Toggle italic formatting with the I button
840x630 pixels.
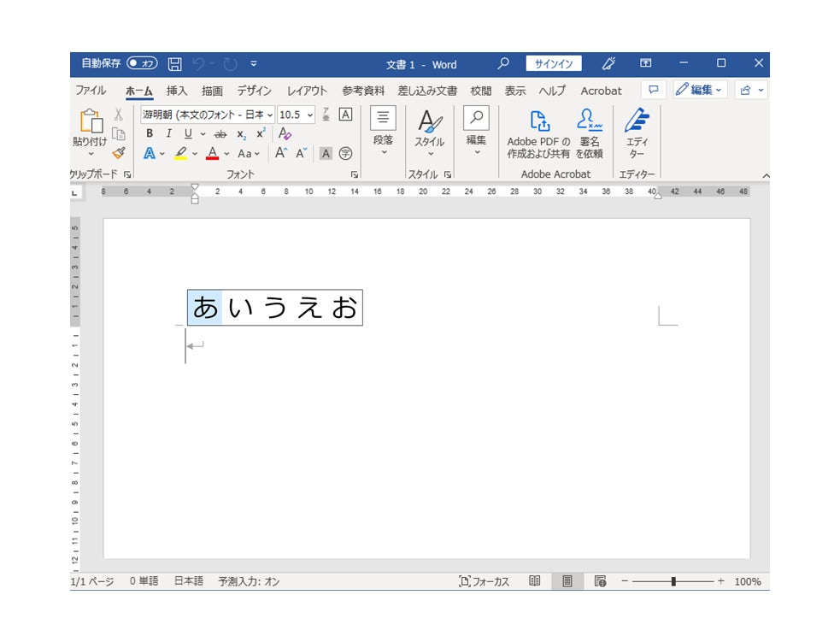[x=168, y=134]
